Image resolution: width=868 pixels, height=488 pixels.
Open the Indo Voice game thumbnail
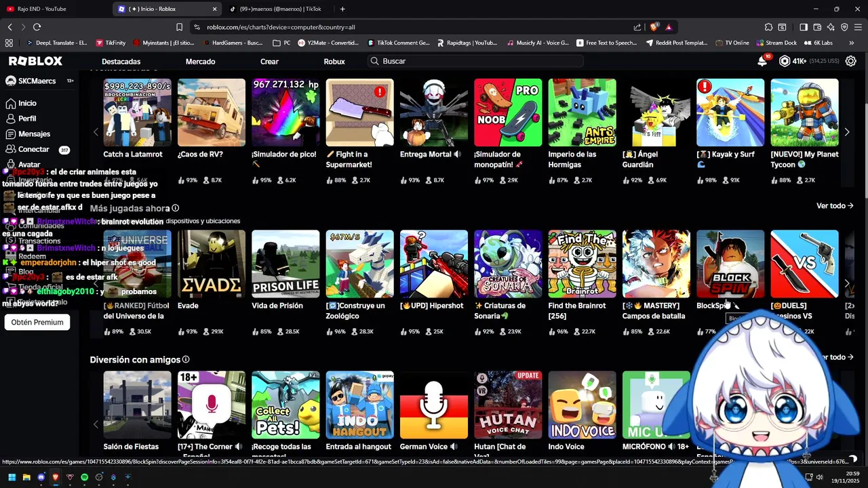click(x=582, y=405)
